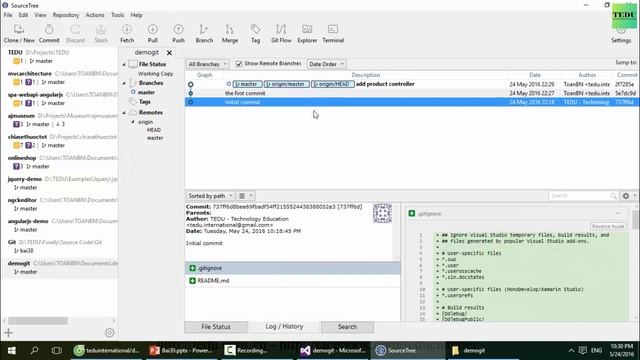The width and height of the screenshot is (640, 360).
Task: Open the Terminal toolbar icon
Action: click(x=333, y=33)
